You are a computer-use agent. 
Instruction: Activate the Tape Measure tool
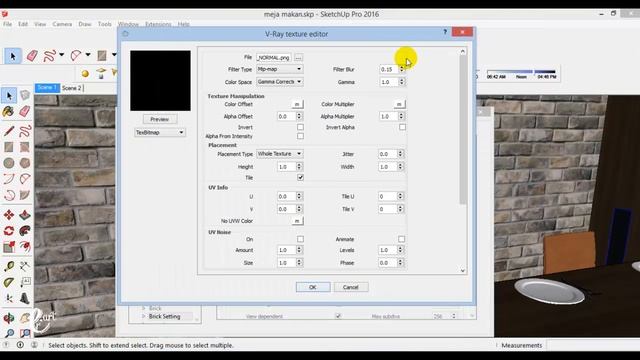tap(9, 267)
